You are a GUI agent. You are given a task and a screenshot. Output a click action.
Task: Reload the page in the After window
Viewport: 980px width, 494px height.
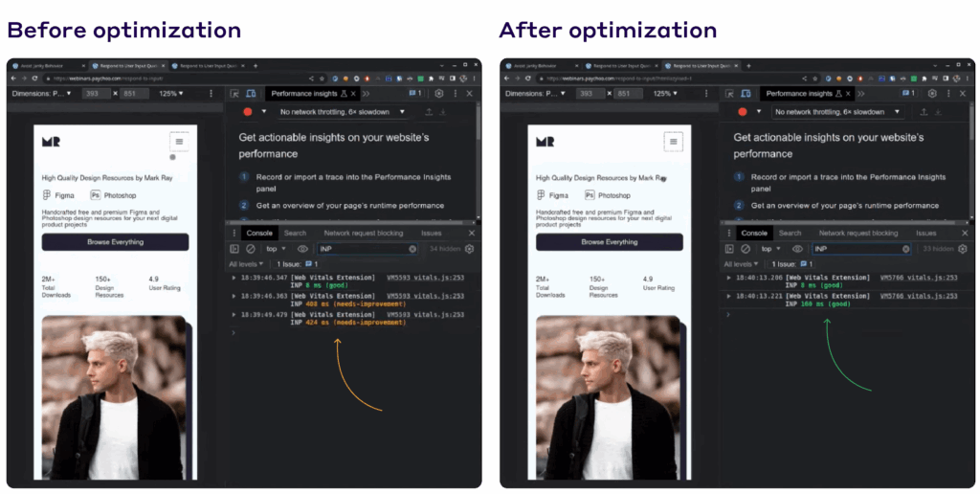[x=528, y=79]
